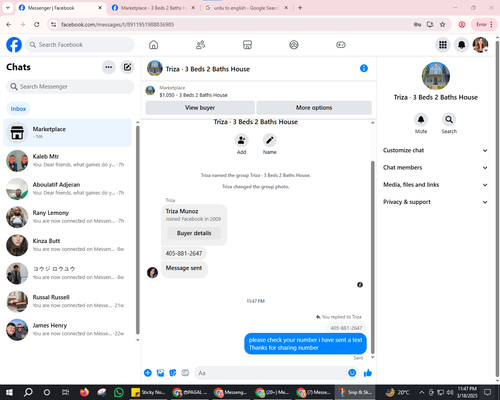
Task: Open the Gaming icon in top bar
Action: [x=341, y=45]
